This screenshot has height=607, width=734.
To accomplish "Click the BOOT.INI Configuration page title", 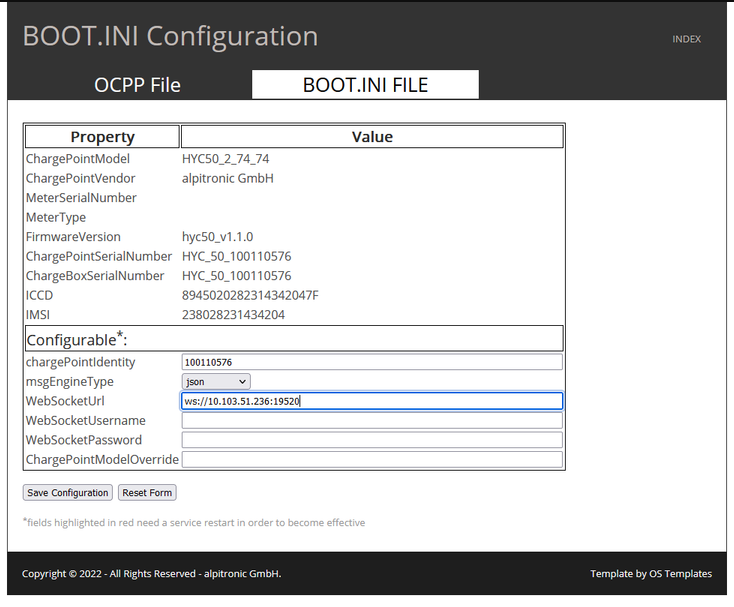I will coord(170,37).
